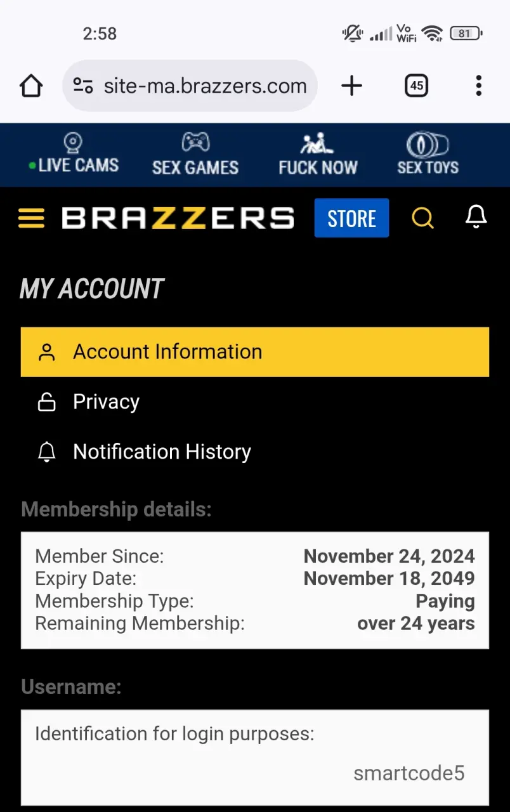This screenshot has height=812, width=510.
Task: Click the Brazzers logo
Action: pyautogui.click(x=178, y=218)
